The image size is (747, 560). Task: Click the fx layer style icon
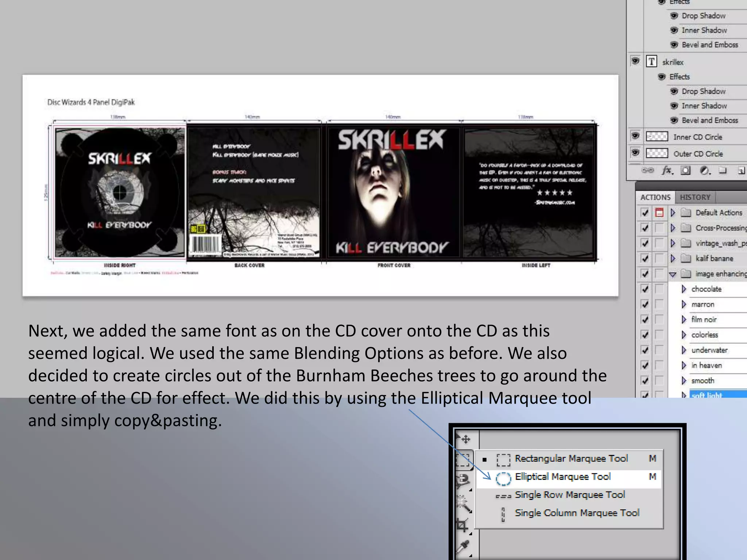point(667,171)
